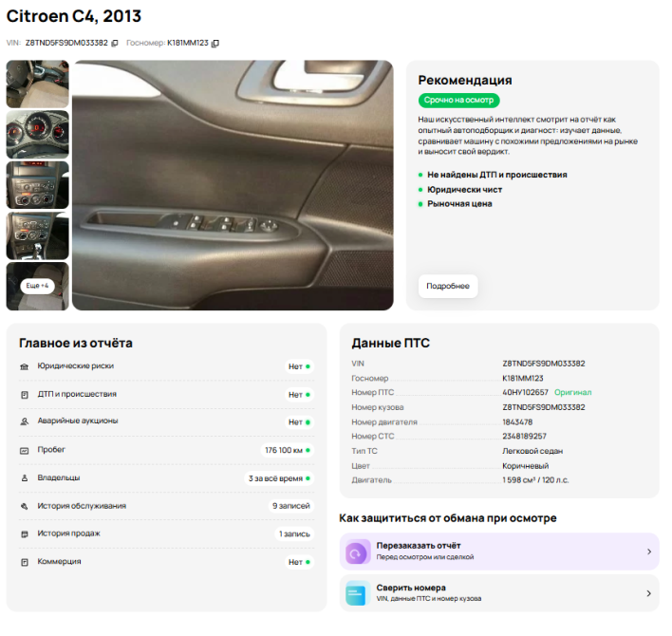Open the Подробнее recommendation details button

pyautogui.click(x=448, y=287)
